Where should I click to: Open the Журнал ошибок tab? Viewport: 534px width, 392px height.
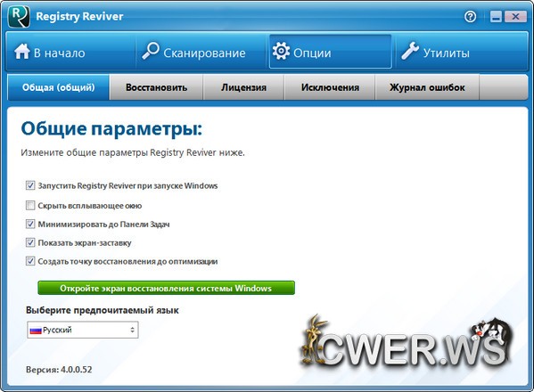point(427,87)
